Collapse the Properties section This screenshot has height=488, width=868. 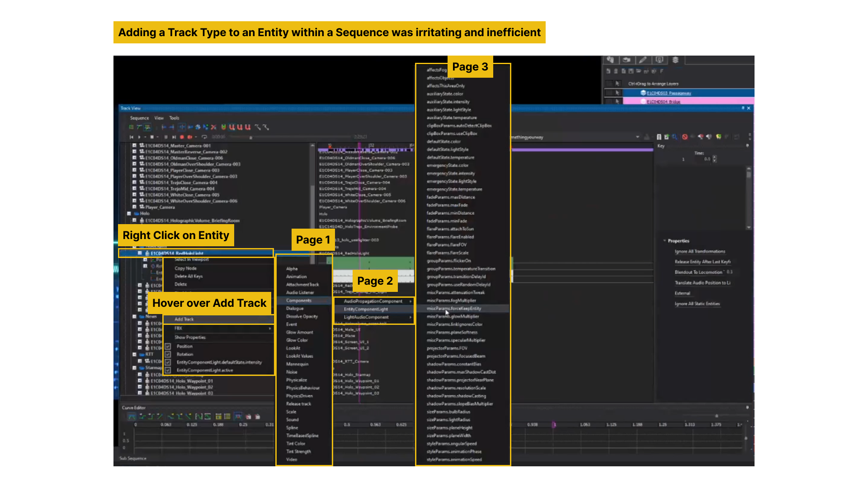coord(665,241)
